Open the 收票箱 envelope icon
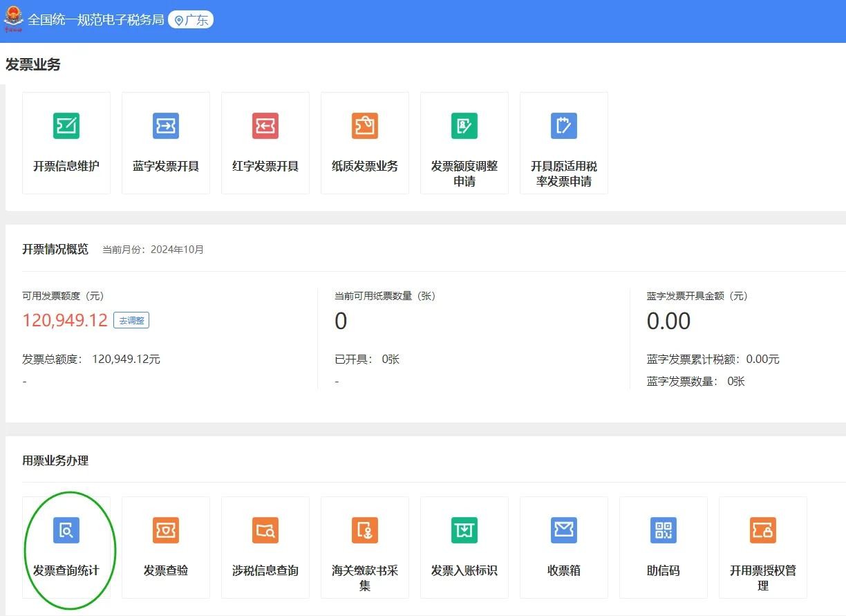 (x=564, y=530)
